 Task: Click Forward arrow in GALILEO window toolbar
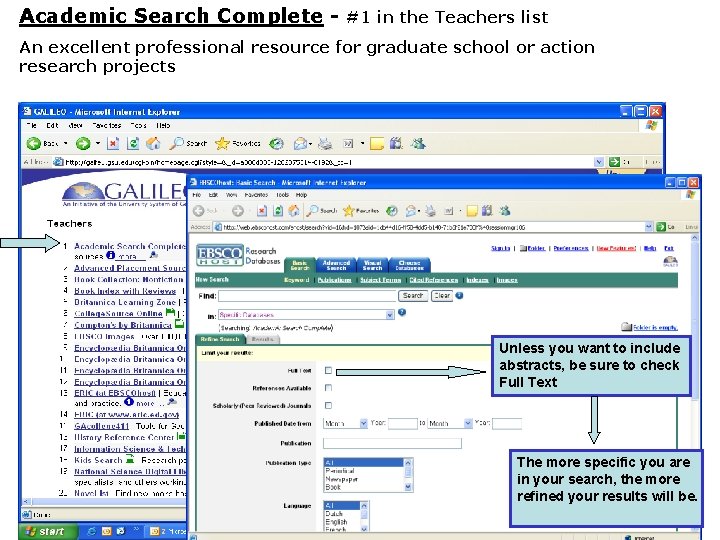pos(83,144)
